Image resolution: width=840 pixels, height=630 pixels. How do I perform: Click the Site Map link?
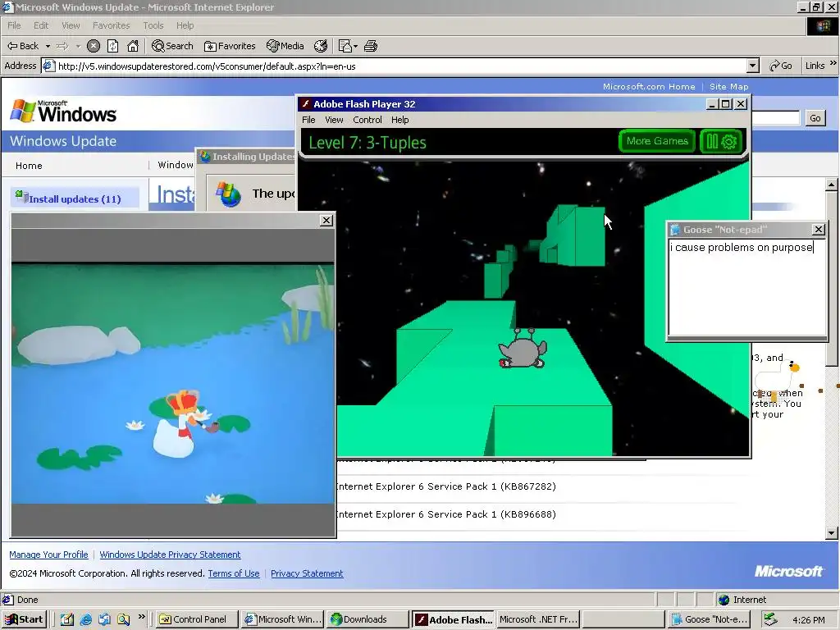pyautogui.click(x=728, y=86)
